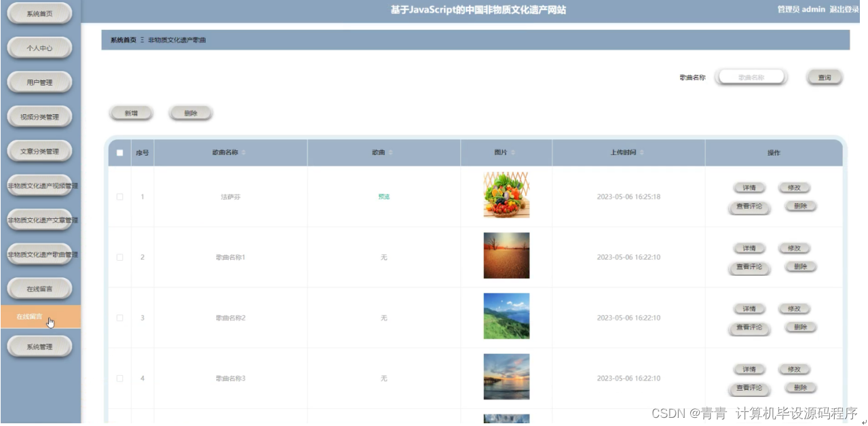Screen dimensions: 868x426
Task: Click the page title 基于JavaScript的中国非物质文化遗产网站
Action: (x=478, y=10)
